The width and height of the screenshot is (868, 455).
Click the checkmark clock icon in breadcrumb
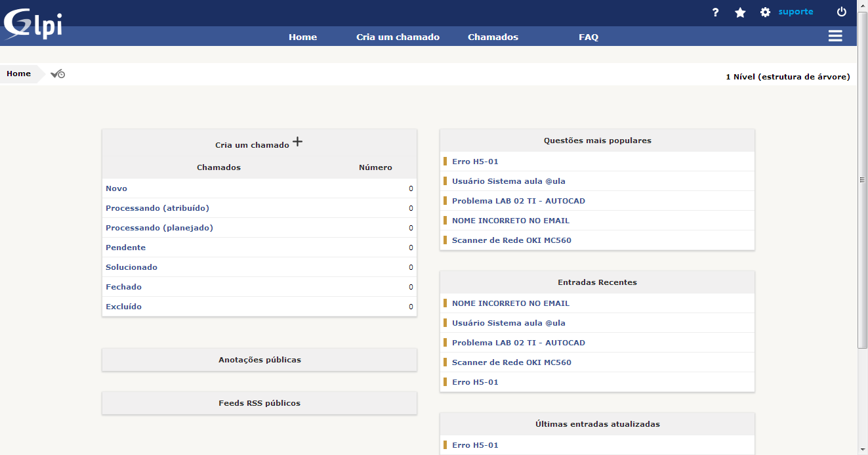coord(58,74)
